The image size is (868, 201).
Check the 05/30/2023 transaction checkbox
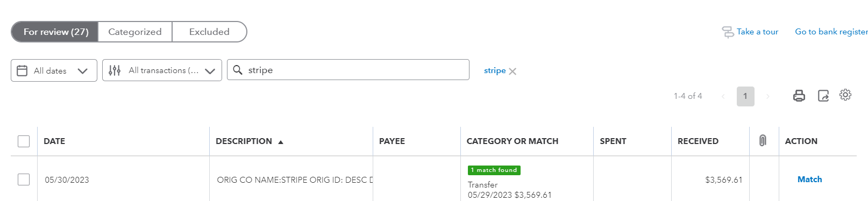24,180
